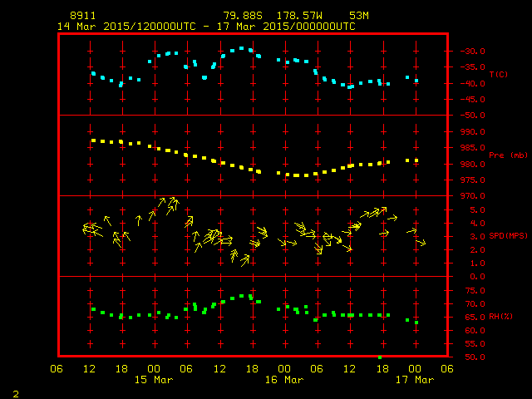Click the '-45.0' temperature tick value
532x399 pixels.
[x=473, y=100]
